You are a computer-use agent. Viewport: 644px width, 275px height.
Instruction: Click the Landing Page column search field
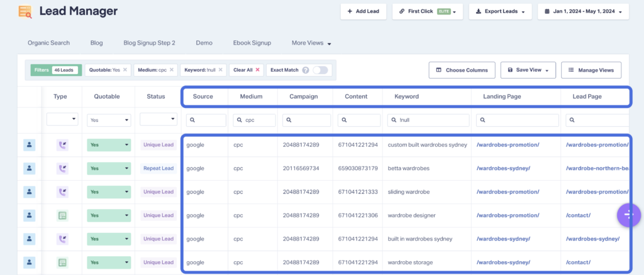tap(518, 120)
